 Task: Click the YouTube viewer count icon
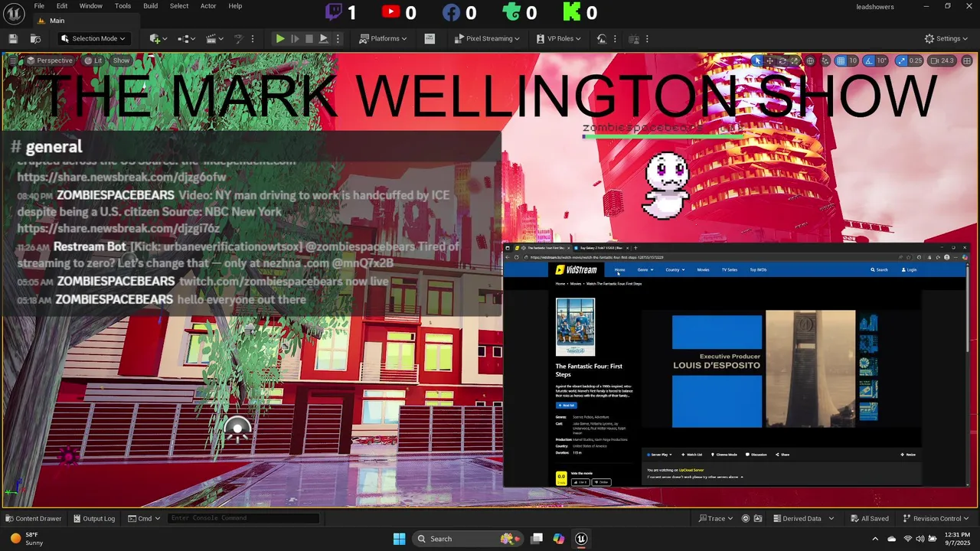(x=391, y=11)
